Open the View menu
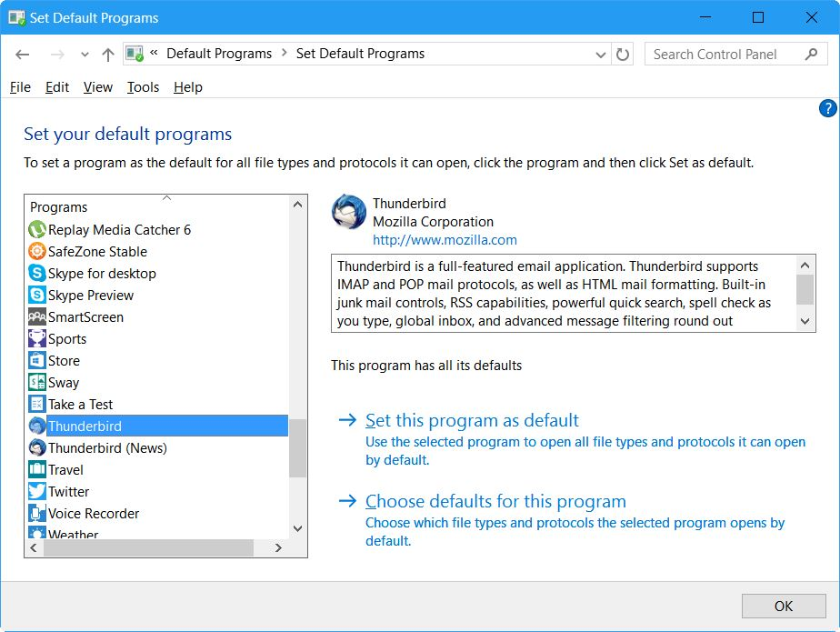This screenshot has width=840, height=632. pos(98,86)
